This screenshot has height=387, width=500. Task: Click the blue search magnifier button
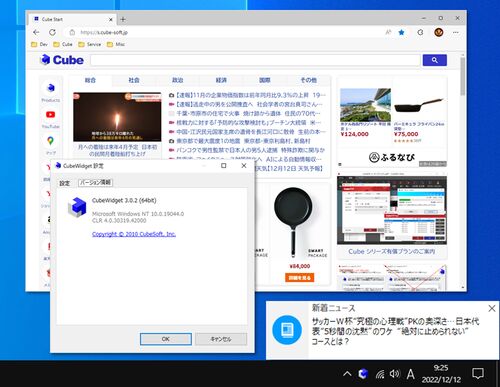click(435, 60)
